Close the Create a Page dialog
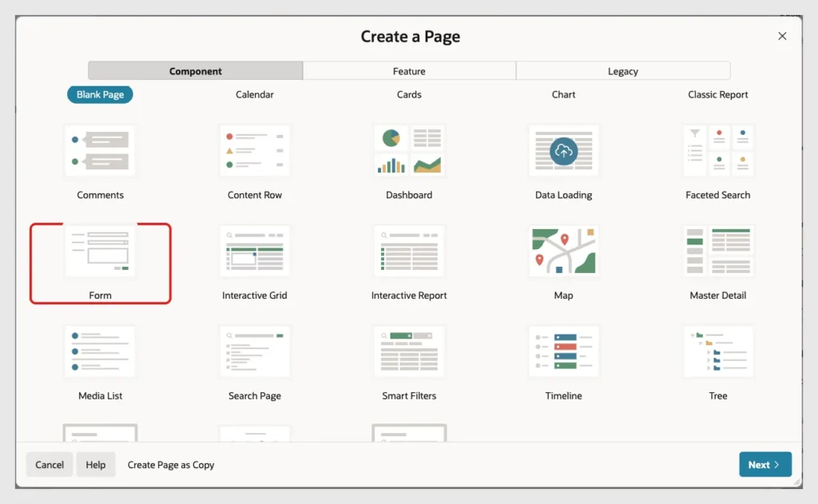Viewport: 818px width, 504px height. click(782, 36)
